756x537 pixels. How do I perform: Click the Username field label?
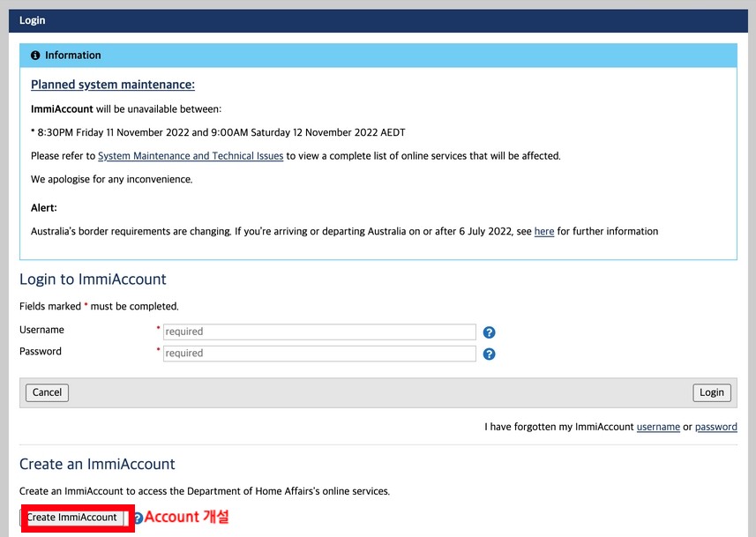coord(41,330)
